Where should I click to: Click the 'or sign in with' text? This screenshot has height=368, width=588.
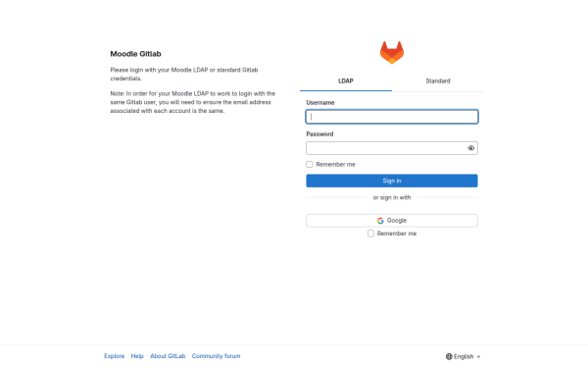coord(392,197)
